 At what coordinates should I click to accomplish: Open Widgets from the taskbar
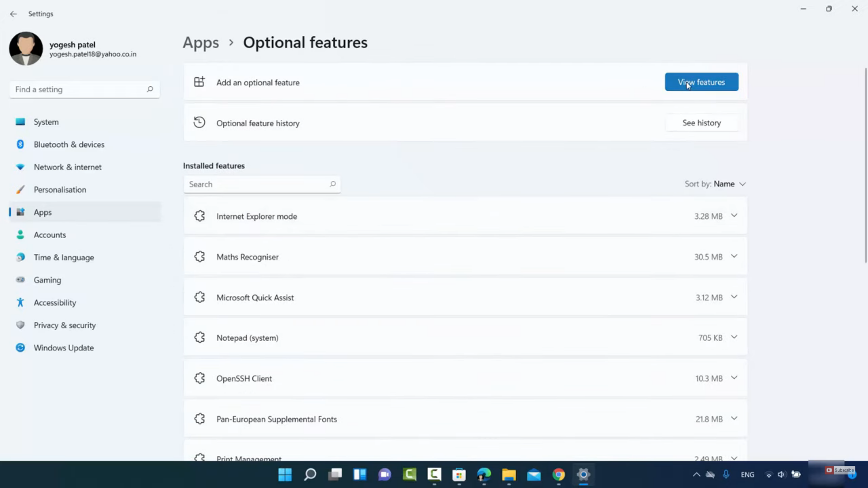point(360,474)
